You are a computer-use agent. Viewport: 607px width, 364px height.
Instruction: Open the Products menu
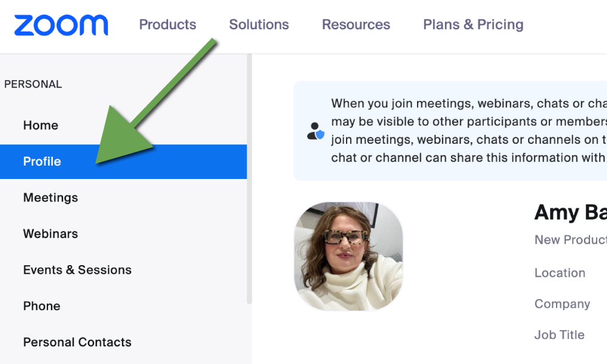click(168, 24)
